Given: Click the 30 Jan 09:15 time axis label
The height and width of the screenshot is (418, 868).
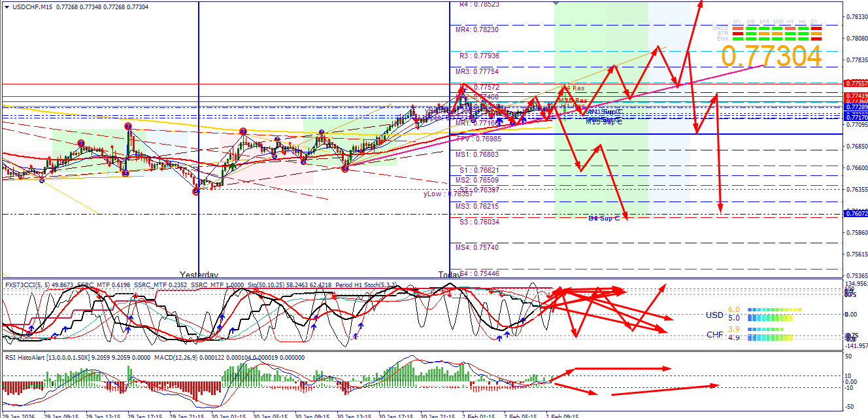Looking at the screenshot, I should point(312,415).
